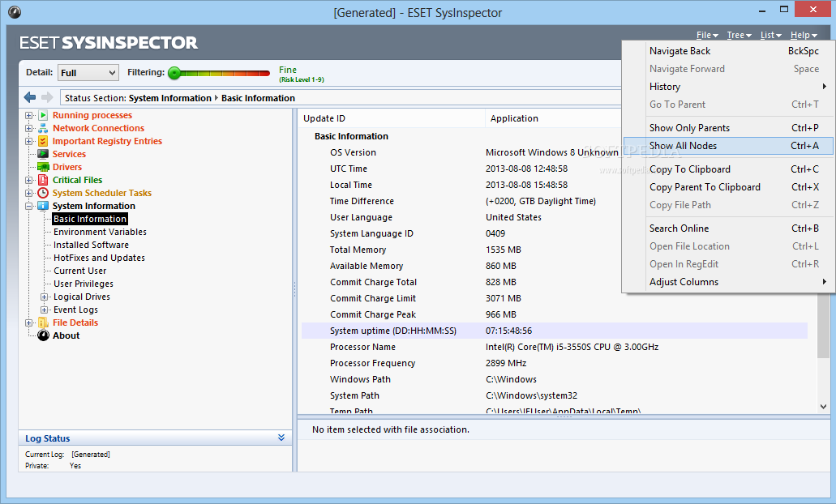Click the Drivers chip icon

point(43,167)
